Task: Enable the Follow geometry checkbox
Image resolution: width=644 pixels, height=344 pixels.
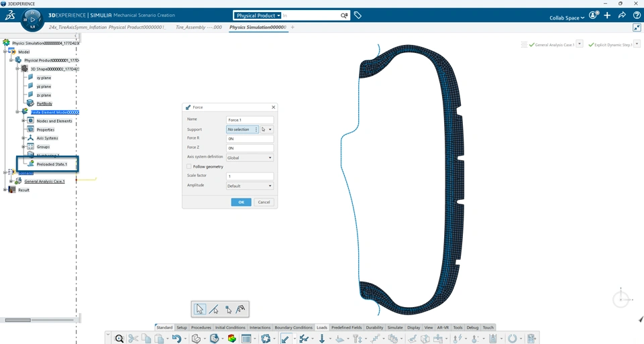Action: (189, 167)
